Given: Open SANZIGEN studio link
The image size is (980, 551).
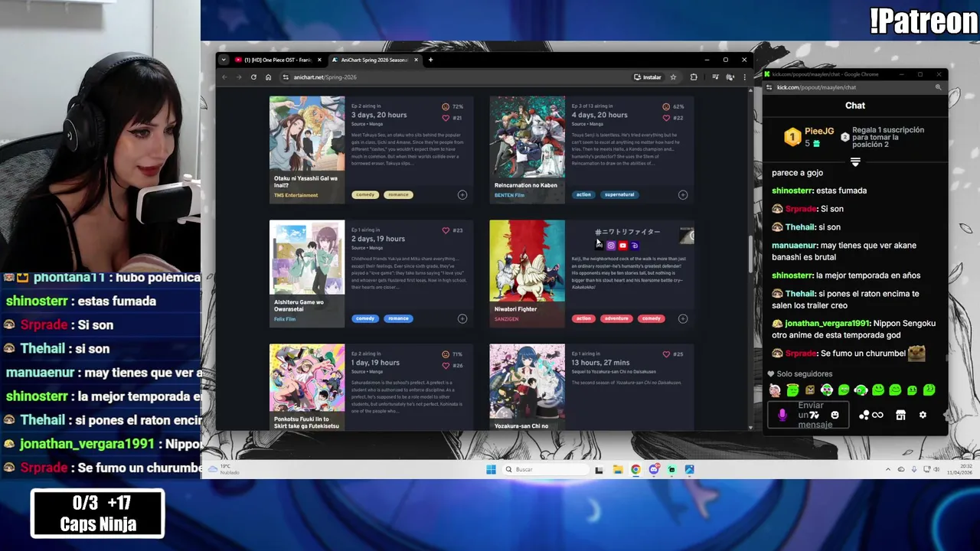Looking at the screenshot, I should 506,319.
